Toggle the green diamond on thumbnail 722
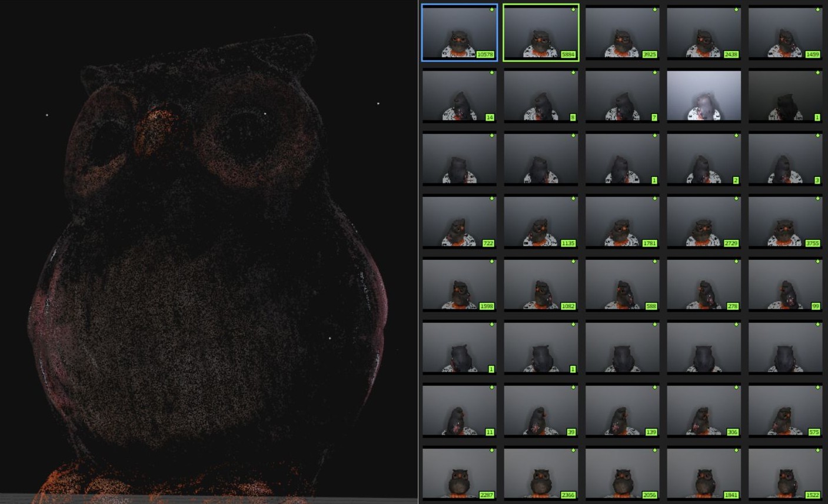This screenshot has height=504, width=828. click(x=491, y=199)
